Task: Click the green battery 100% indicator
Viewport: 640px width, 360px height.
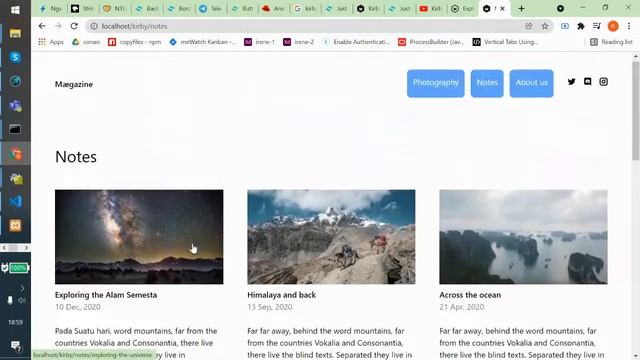Action: point(18,268)
